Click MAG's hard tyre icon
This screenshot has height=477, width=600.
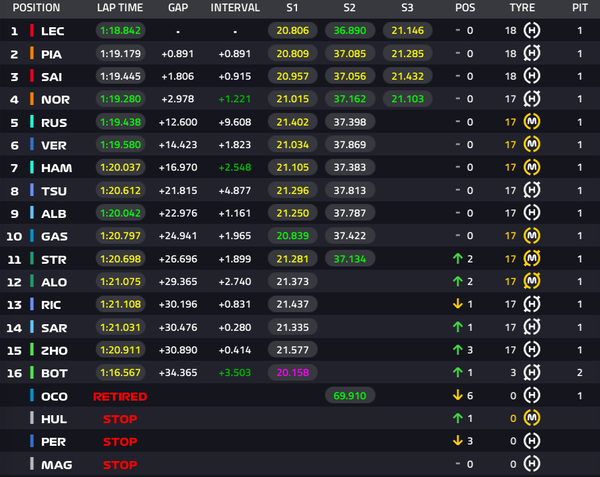tap(532, 464)
